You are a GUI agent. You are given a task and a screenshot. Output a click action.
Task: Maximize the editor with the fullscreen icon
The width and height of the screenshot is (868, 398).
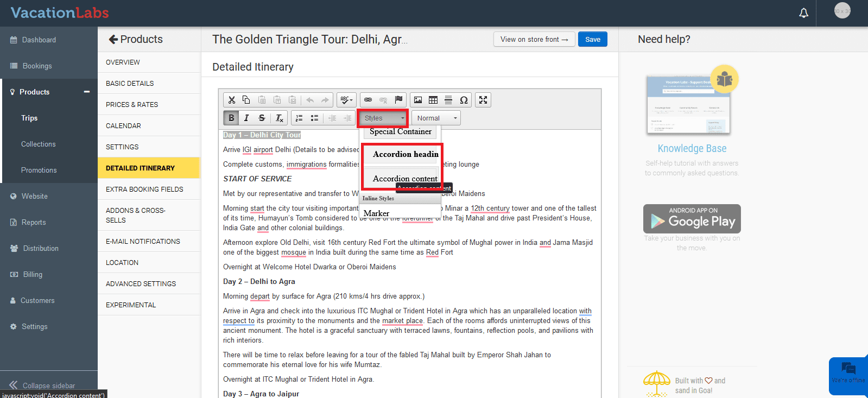pyautogui.click(x=483, y=100)
